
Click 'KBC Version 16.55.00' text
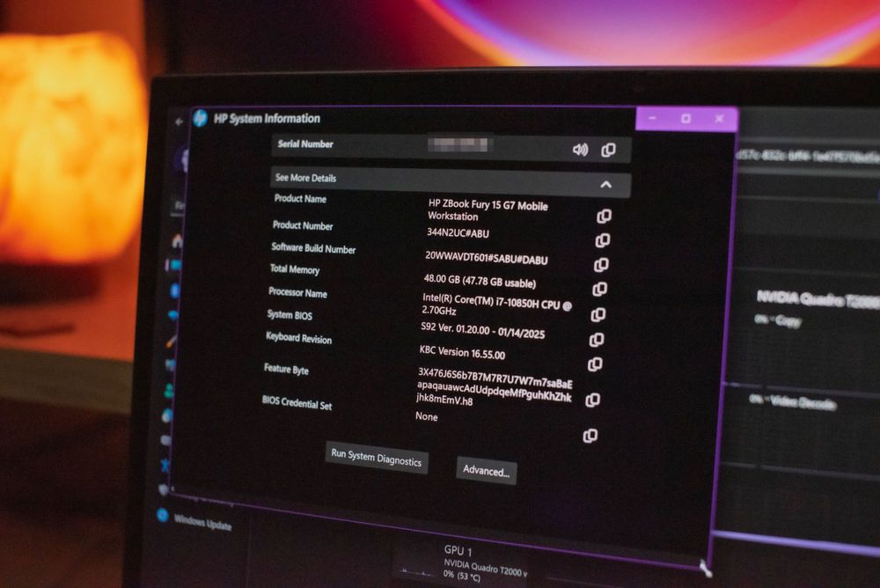pyautogui.click(x=462, y=352)
